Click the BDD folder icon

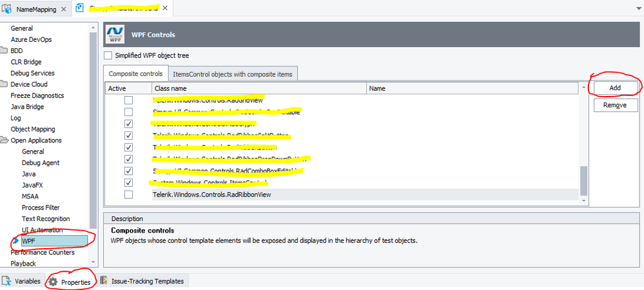click(5, 51)
